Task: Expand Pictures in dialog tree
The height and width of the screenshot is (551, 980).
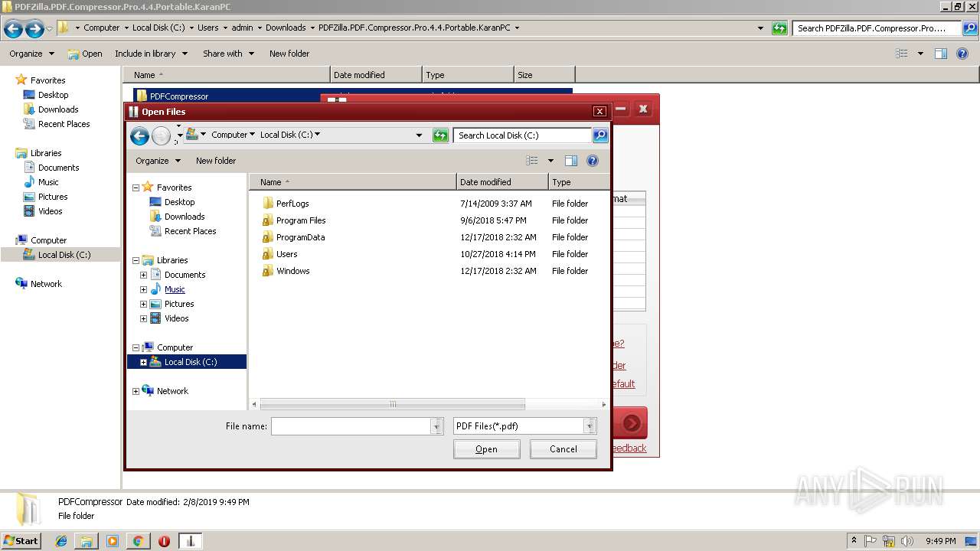Action: click(x=143, y=304)
